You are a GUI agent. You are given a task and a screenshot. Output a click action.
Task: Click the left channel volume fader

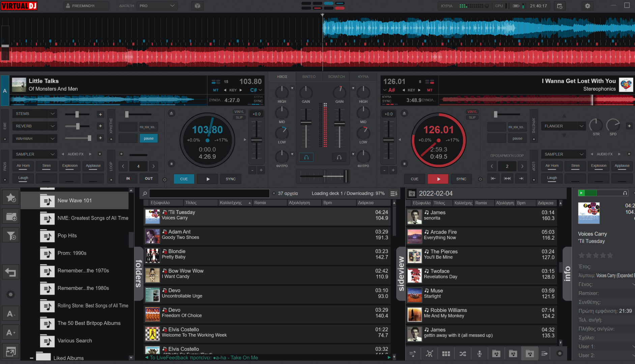click(306, 123)
